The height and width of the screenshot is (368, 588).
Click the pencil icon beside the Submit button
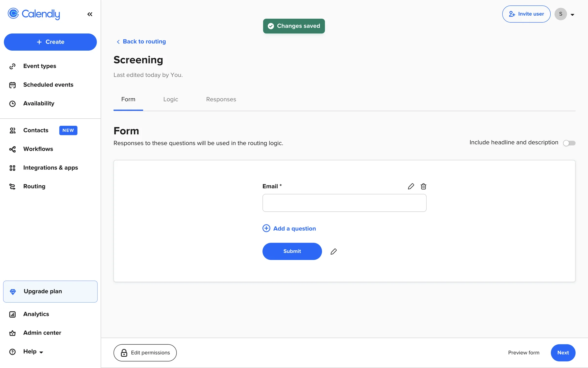tap(334, 251)
